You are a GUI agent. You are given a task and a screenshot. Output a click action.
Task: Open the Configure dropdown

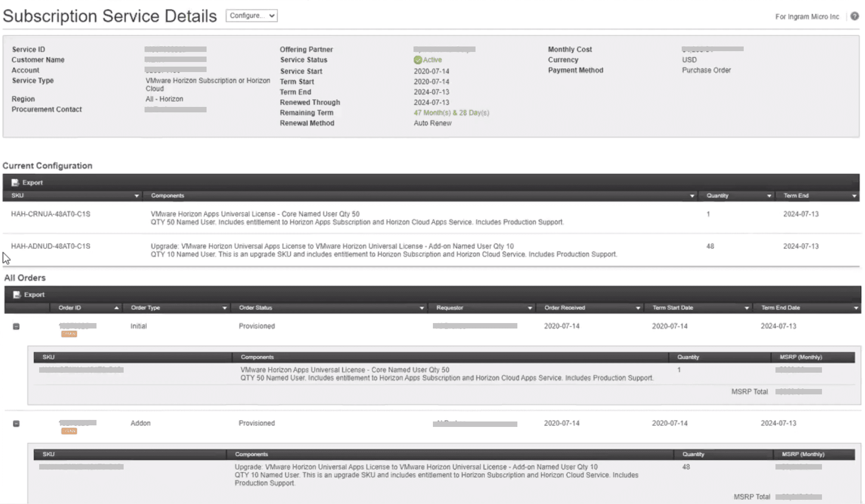coord(252,16)
